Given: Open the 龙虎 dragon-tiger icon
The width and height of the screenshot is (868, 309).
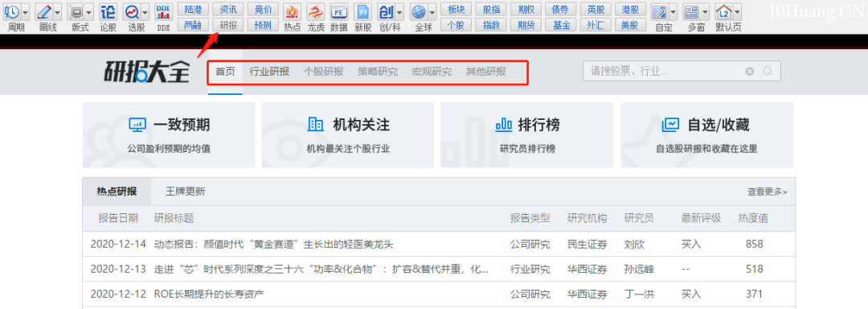Looking at the screenshot, I should (316, 11).
